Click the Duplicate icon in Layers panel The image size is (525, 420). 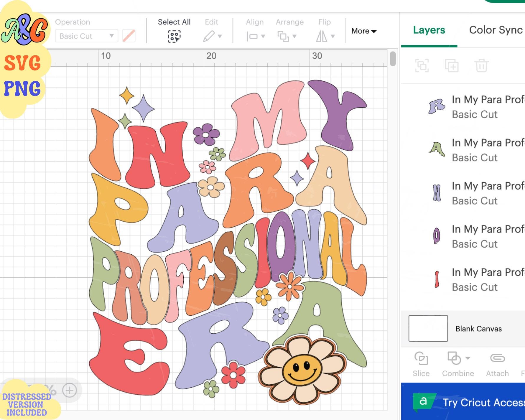click(452, 65)
